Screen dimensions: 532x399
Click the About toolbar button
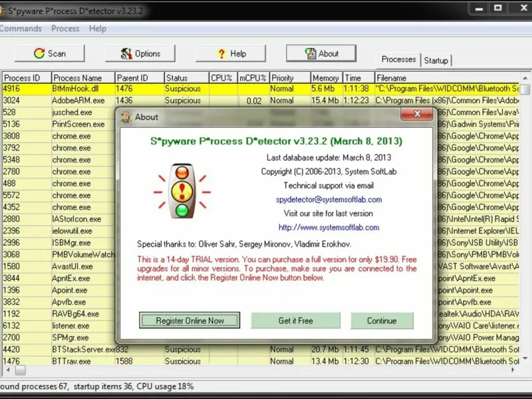pos(321,53)
